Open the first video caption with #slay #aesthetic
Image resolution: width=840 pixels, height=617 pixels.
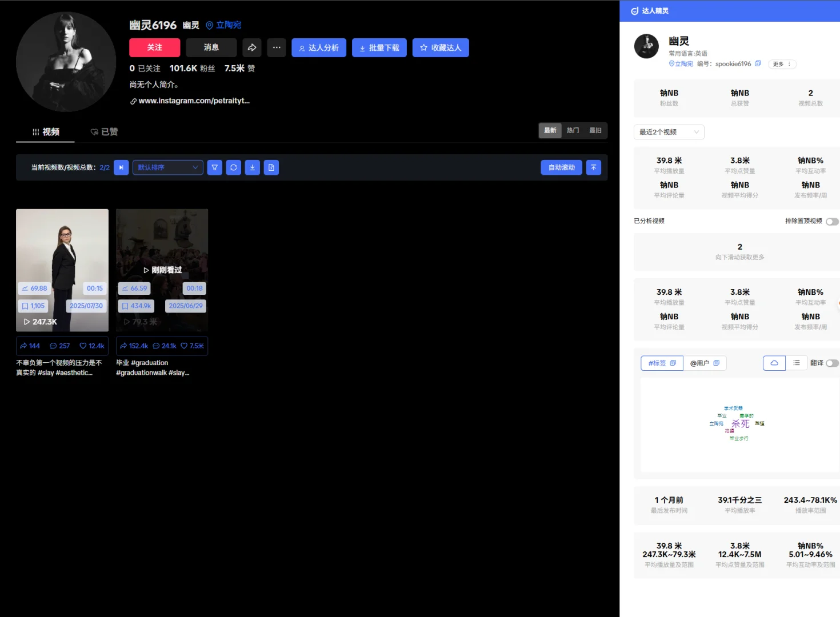[x=59, y=368]
